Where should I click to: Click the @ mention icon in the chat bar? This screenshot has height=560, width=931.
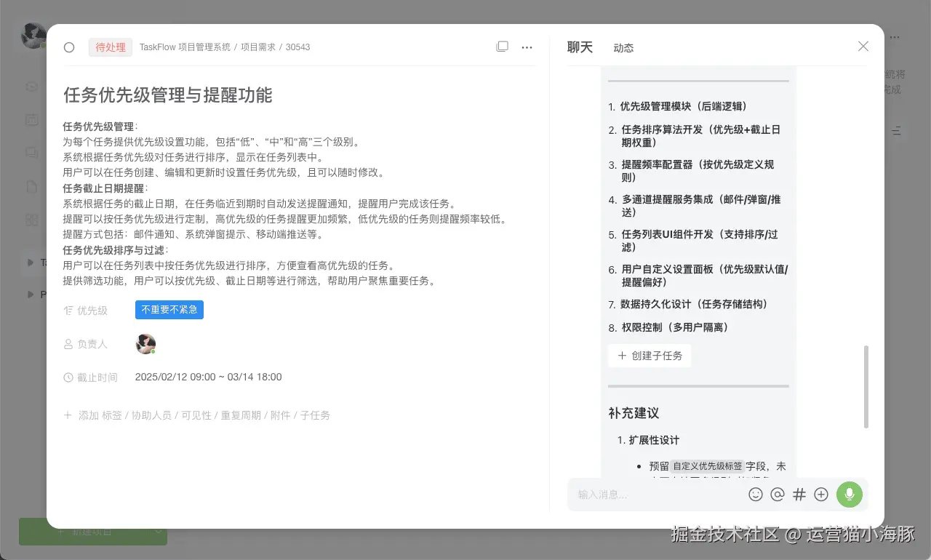tap(778, 494)
